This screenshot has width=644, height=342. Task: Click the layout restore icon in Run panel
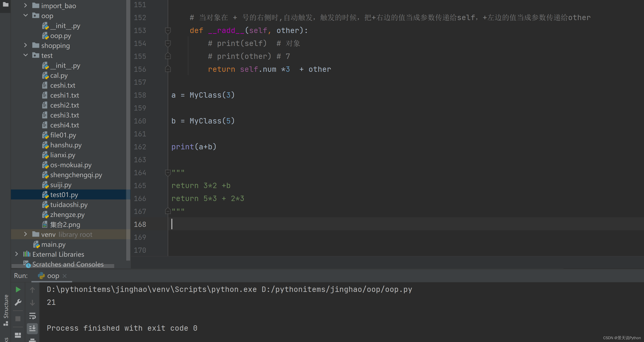click(18, 335)
